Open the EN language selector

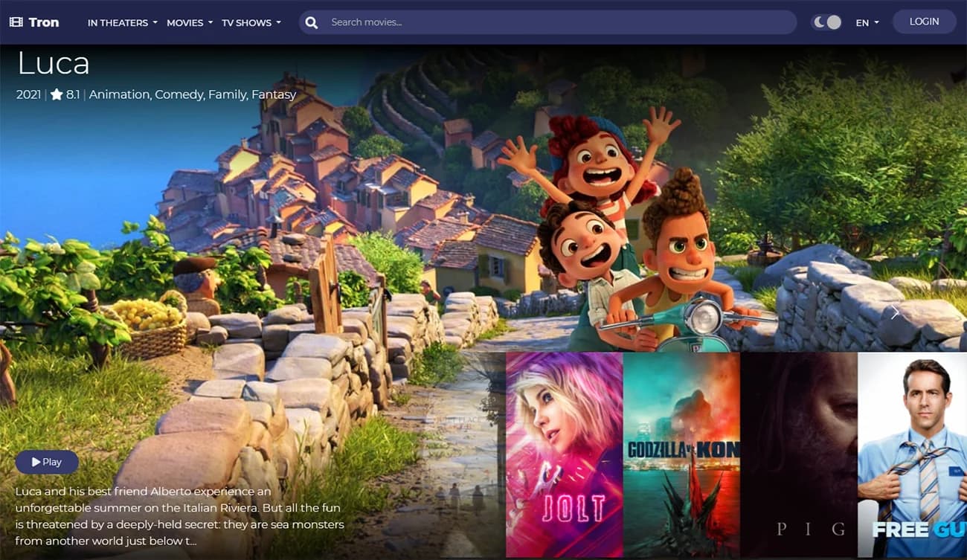pyautogui.click(x=867, y=22)
